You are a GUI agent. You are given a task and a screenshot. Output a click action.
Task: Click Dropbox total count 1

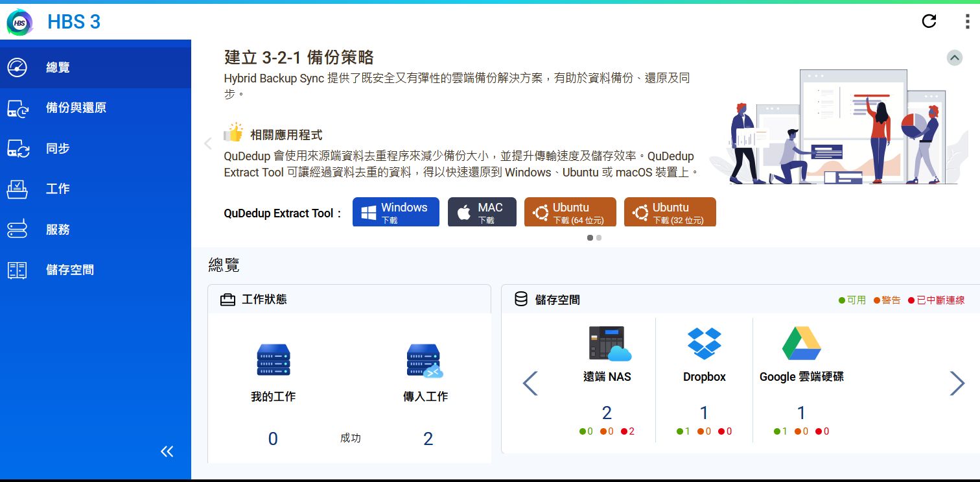(704, 413)
